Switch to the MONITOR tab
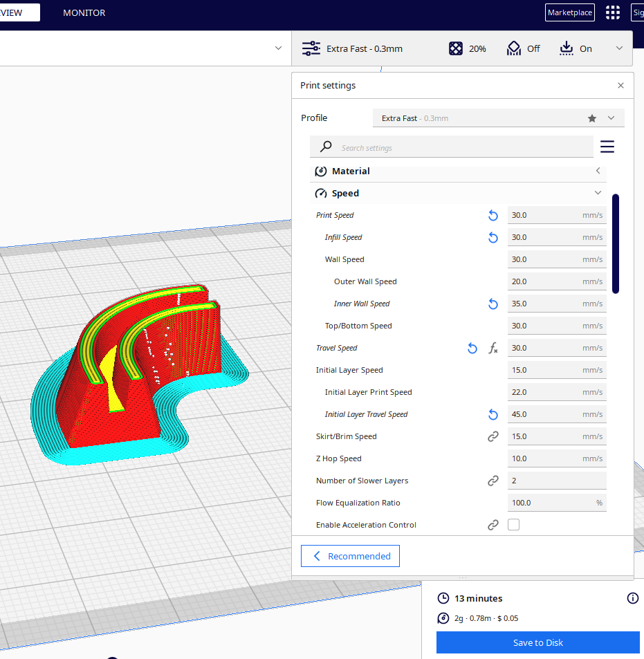 pos(84,12)
